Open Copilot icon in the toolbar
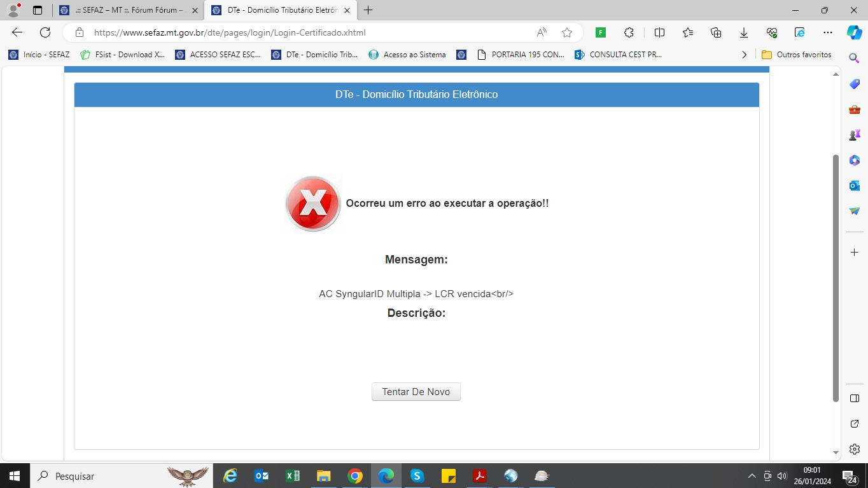This screenshot has height=488, width=868. pos(854,32)
